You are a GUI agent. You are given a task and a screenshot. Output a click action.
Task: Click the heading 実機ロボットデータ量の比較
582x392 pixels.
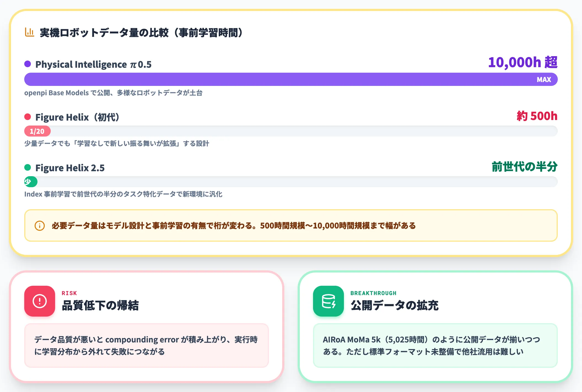142,32
